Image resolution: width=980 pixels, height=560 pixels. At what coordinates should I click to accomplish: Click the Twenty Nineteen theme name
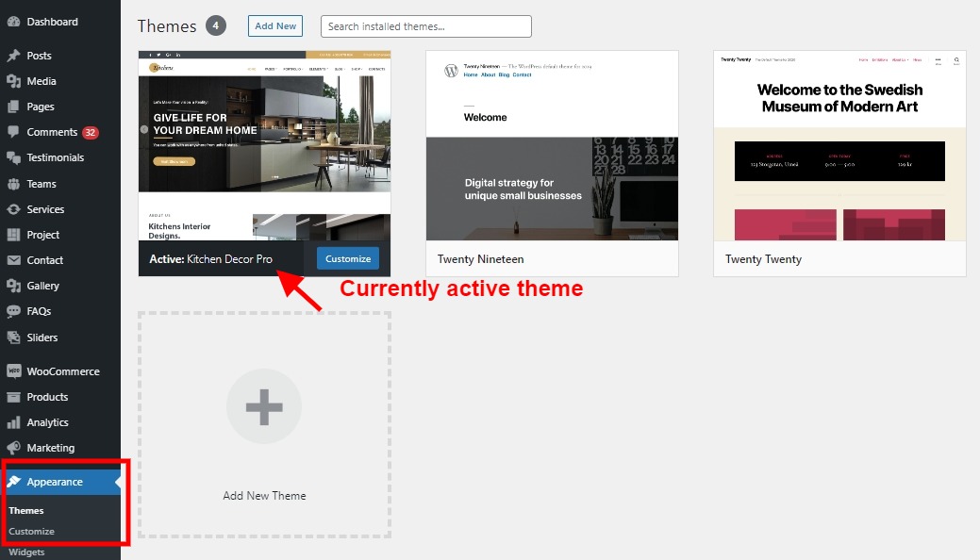coord(481,259)
